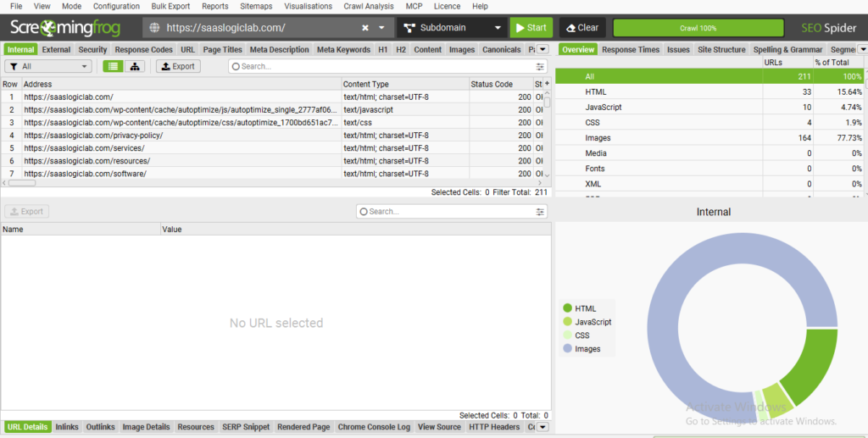The image size is (868, 438).
Task: Open the Image Details tab
Action: [x=146, y=427]
